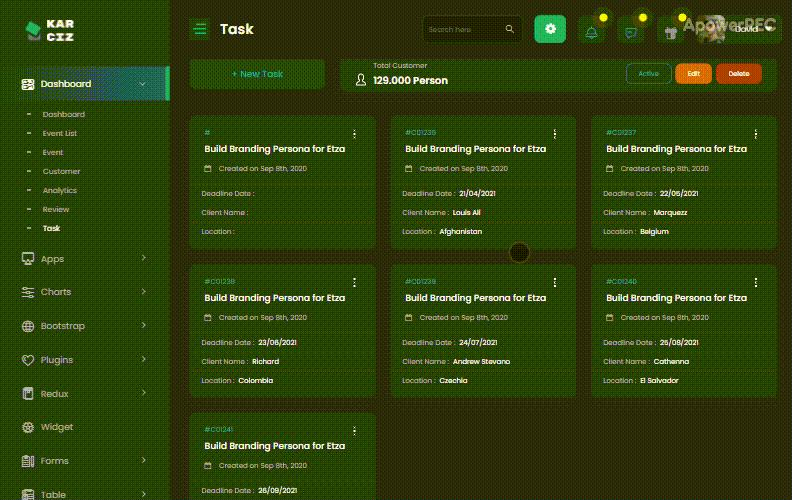Click the KARCIZ logo
Screen dimensions: 792x500
point(50,31)
